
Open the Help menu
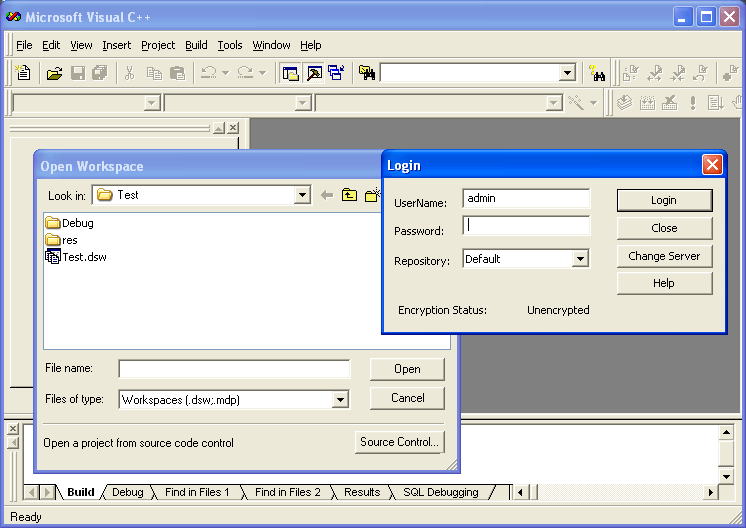tap(311, 45)
